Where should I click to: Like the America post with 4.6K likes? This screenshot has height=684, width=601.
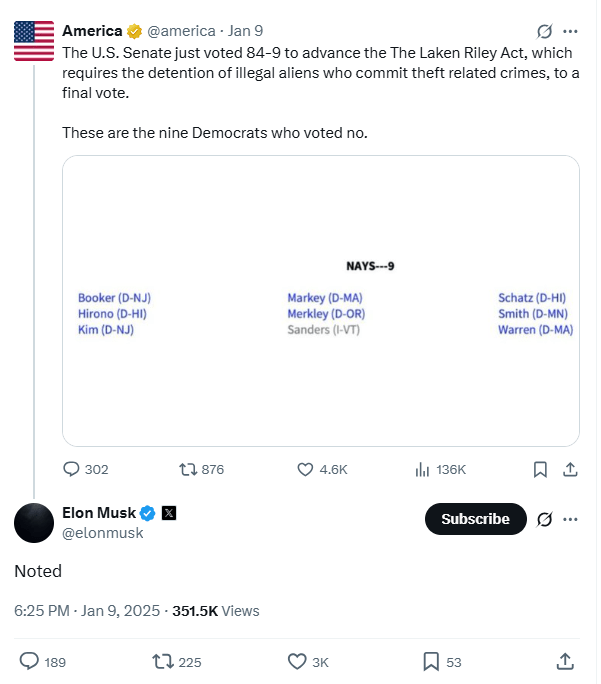[x=307, y=469]
